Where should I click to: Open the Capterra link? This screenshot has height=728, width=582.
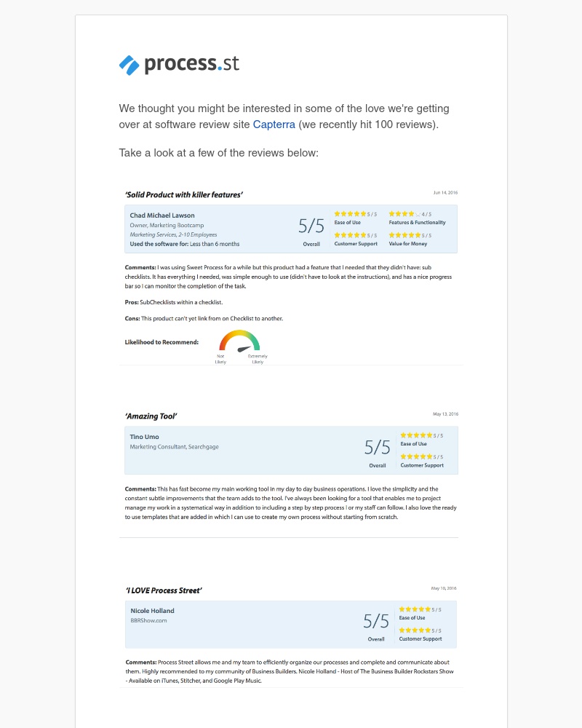tap(274, 124)
